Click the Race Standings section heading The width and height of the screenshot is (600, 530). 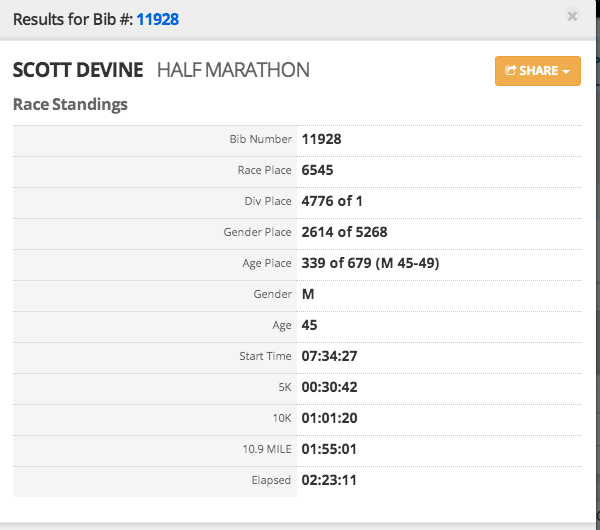70,104
